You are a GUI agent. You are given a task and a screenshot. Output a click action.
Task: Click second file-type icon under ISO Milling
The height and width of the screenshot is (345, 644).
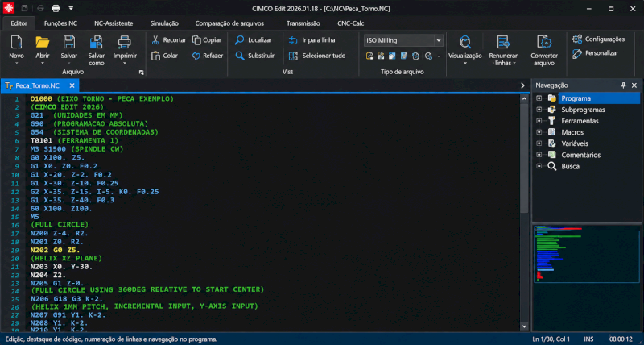(381, 56)
